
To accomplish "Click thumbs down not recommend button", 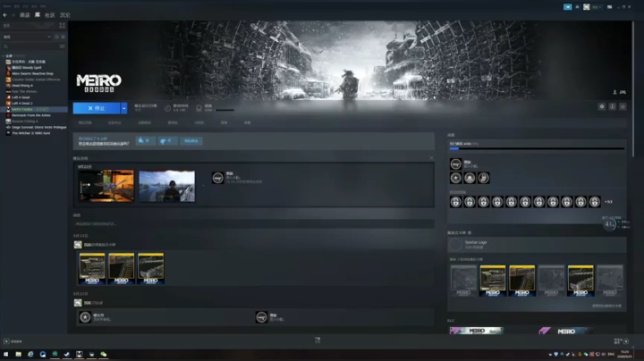I will pos(167,140).
